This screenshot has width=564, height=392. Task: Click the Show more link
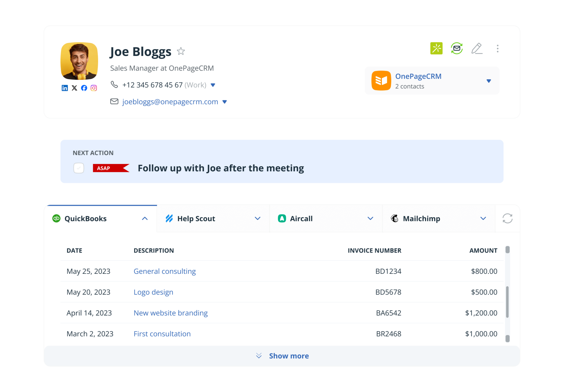click(x=289, y=356)
